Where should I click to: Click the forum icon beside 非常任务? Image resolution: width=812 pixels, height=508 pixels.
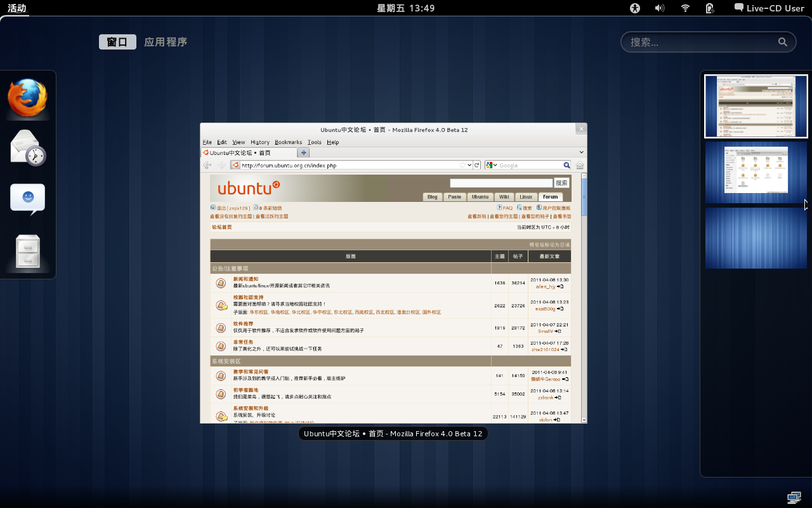[221, 346]
